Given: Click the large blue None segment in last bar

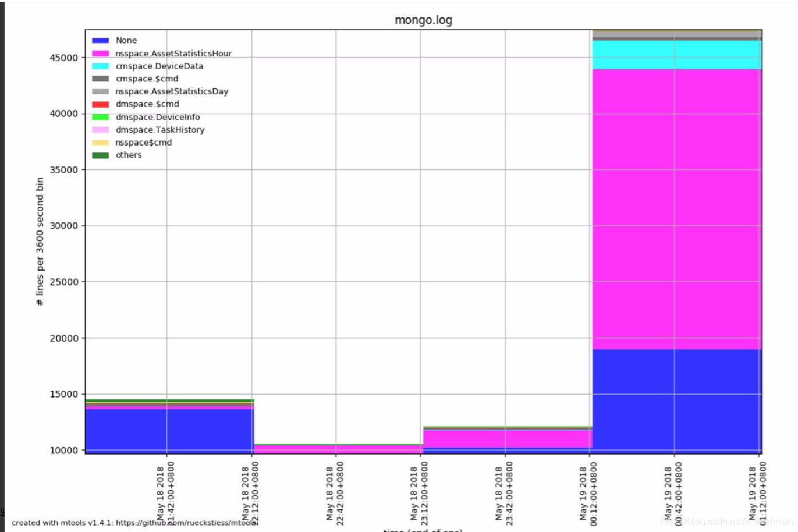Looking at the screenshot, I should tap(677, 401).
